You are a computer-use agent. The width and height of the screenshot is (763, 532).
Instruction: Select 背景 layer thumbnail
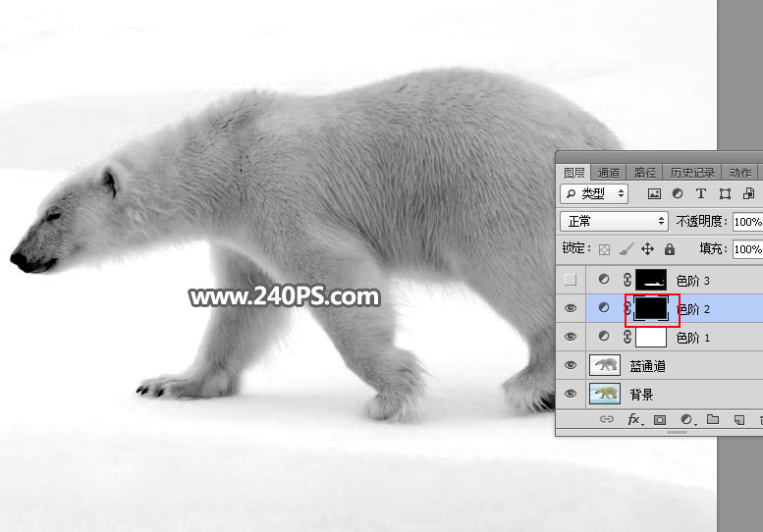[x=605, y=394]
